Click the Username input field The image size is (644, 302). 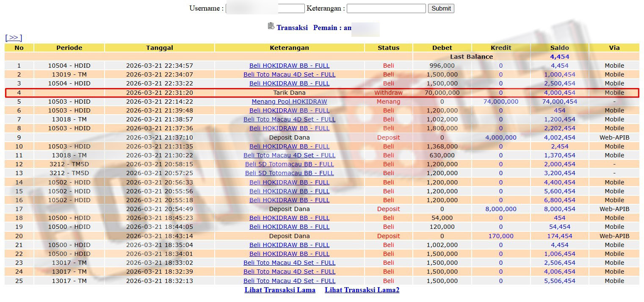tap(265, 8)
